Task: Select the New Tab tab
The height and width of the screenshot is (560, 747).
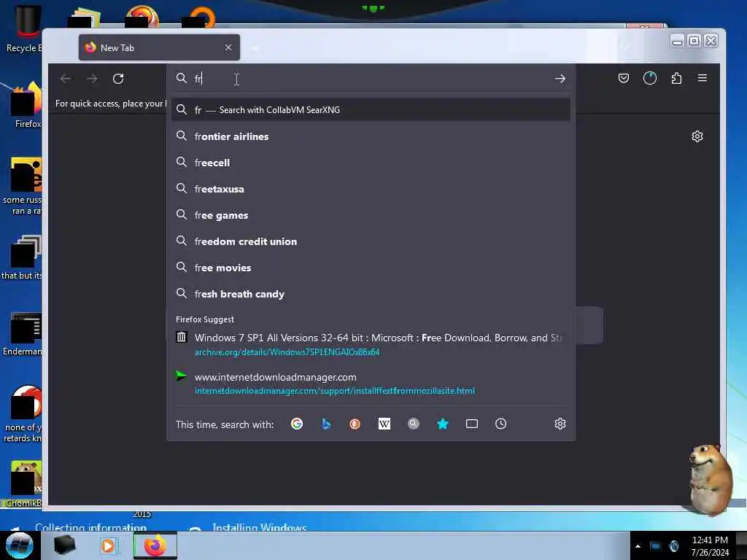Action: tap(159, 47)
